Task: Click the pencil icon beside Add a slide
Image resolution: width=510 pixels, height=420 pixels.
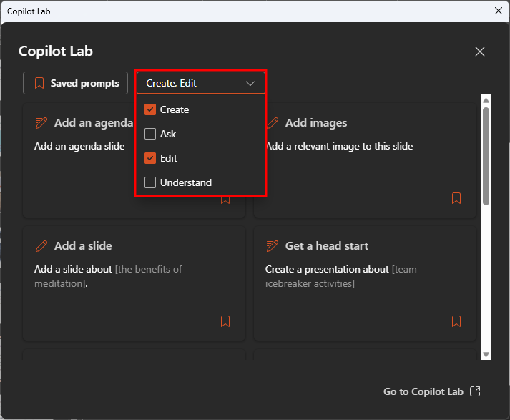Action: pos(41,246)
